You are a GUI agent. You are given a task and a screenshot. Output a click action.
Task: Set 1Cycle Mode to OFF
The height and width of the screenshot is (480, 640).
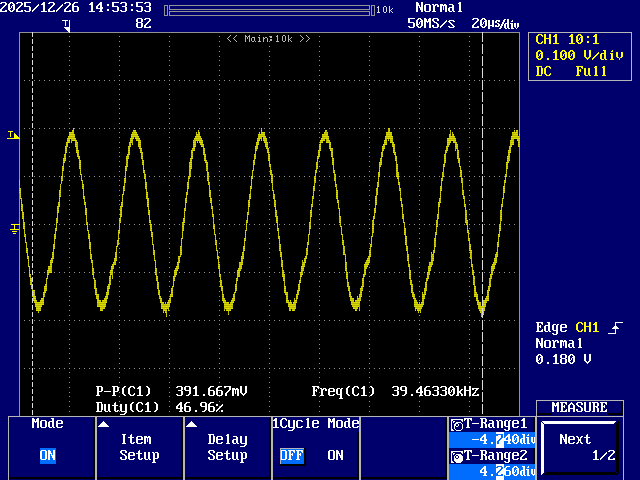pyautogui.click(x=291, y=455)
